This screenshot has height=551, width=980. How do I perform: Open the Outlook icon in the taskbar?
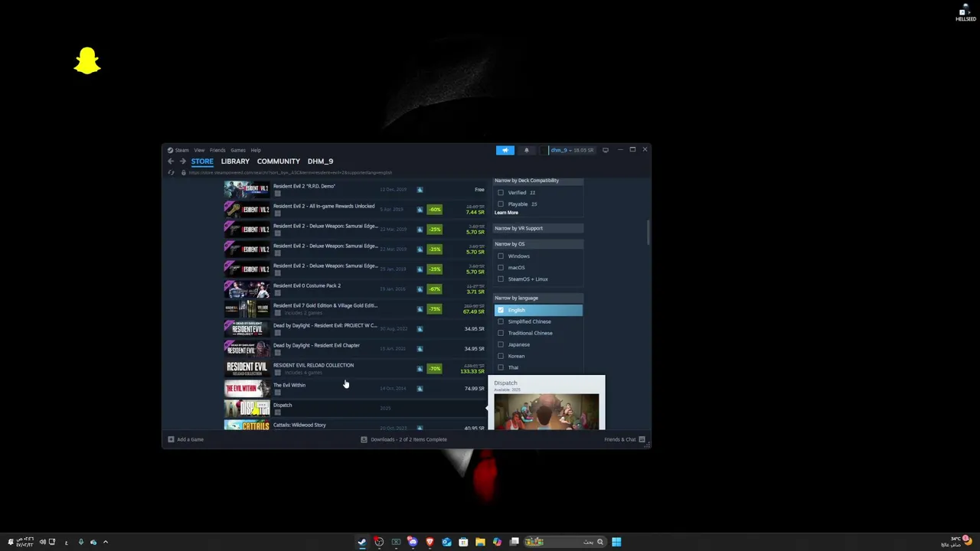[446, 542]
